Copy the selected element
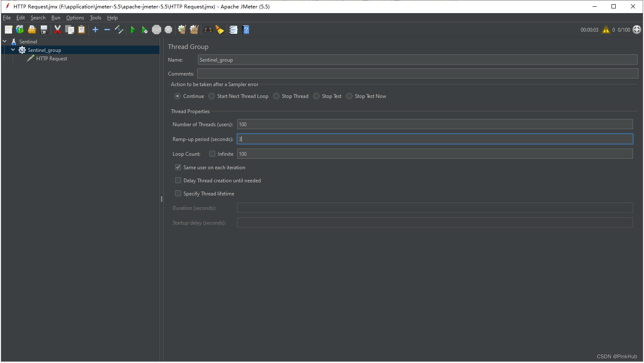Image resolution: width=644 pixels, height=363 pixels. (x=70, y=30)
